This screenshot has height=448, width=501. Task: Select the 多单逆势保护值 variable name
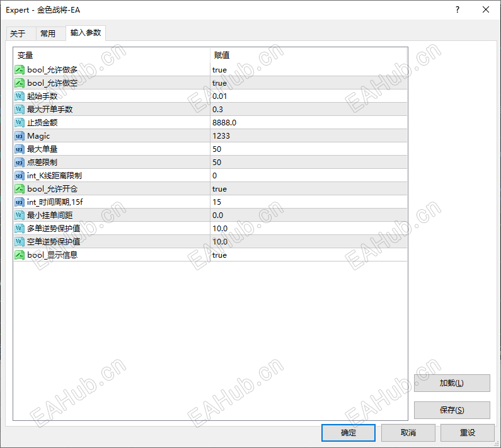54,229
